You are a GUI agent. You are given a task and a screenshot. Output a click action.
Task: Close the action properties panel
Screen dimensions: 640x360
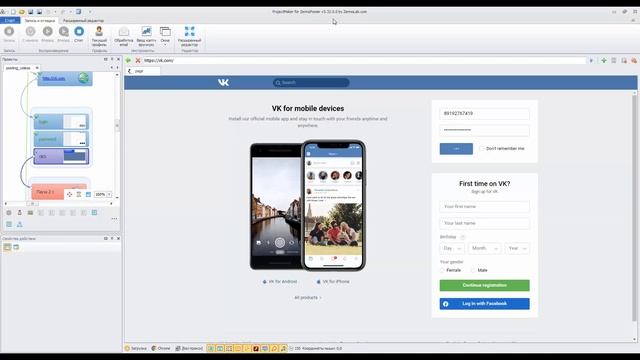tap(118, 238)
